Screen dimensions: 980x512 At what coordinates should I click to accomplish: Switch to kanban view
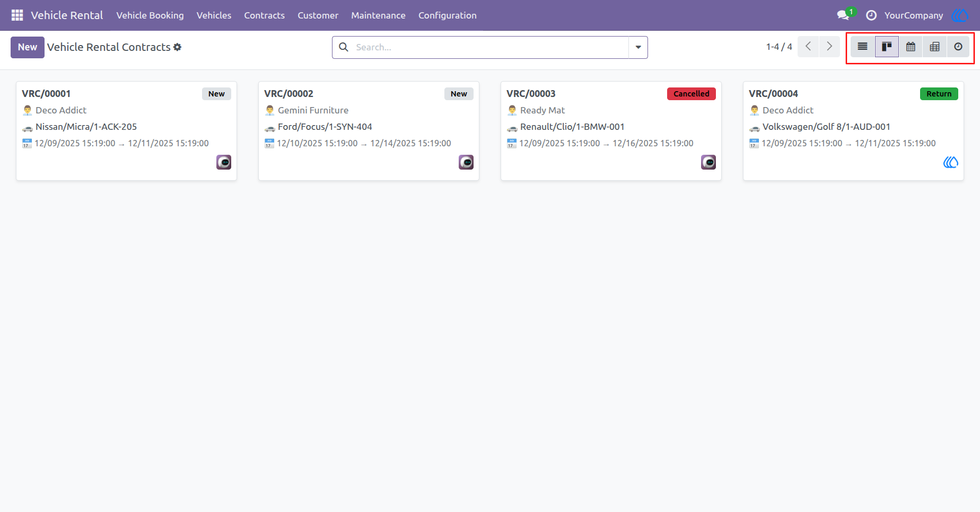887,47
